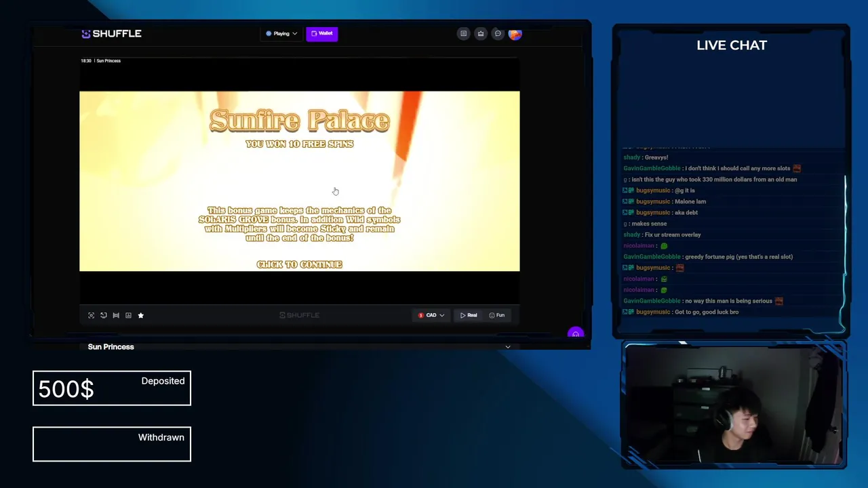Click the Sunfire Palace title
This screenshot has width=868, height=488.
(299, 121)
